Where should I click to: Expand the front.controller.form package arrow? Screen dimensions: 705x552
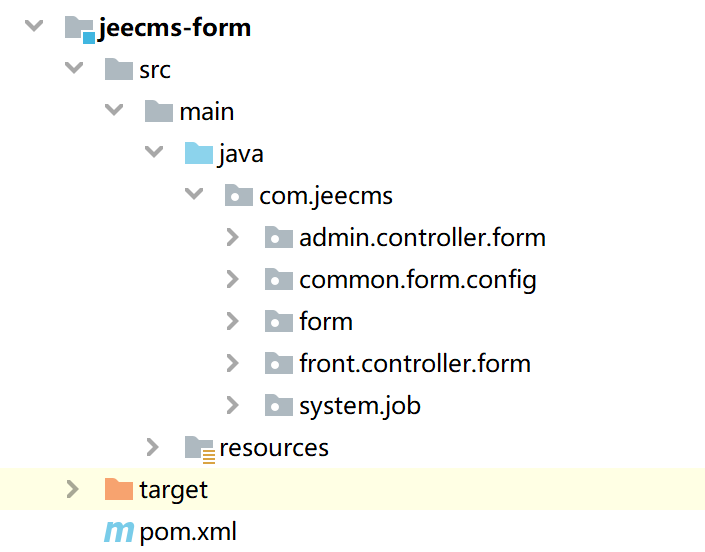pyautogui.click(x=232, y=363)
